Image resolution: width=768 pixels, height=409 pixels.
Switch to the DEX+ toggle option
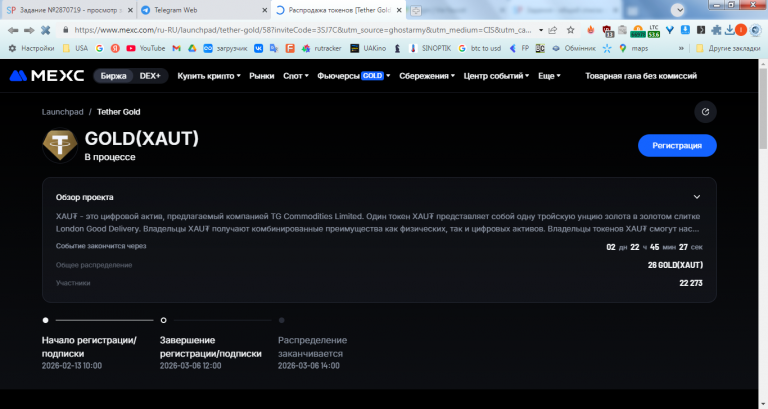[x=150, y=76]
